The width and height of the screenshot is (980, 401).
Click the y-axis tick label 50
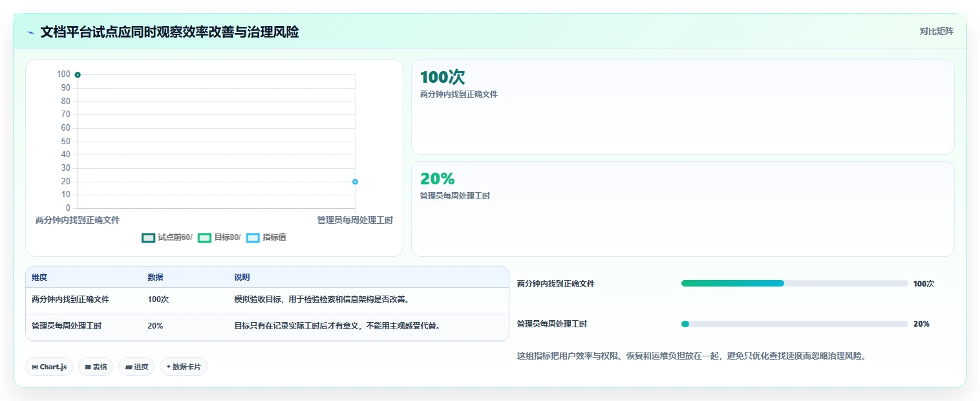coord(66,142)
